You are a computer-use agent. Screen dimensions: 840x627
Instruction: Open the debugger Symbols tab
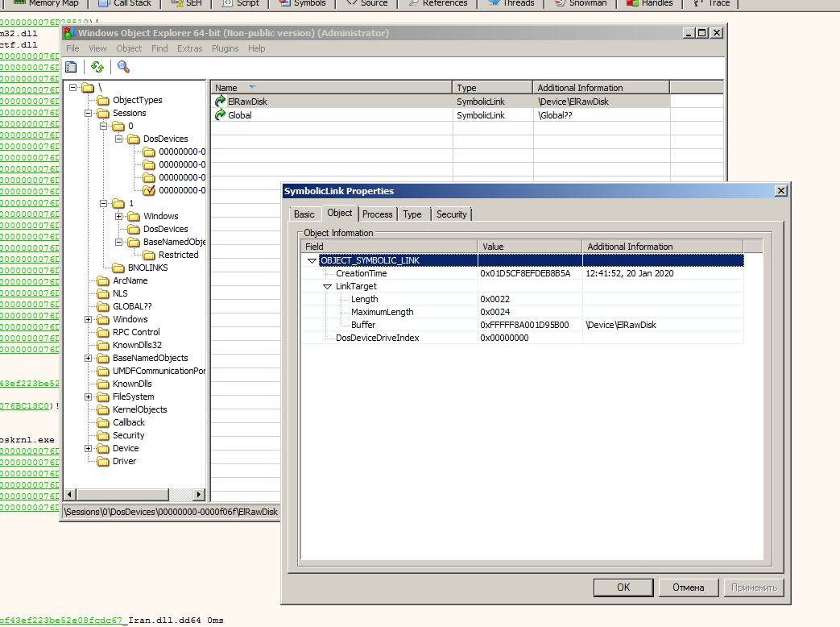point(303,3)
